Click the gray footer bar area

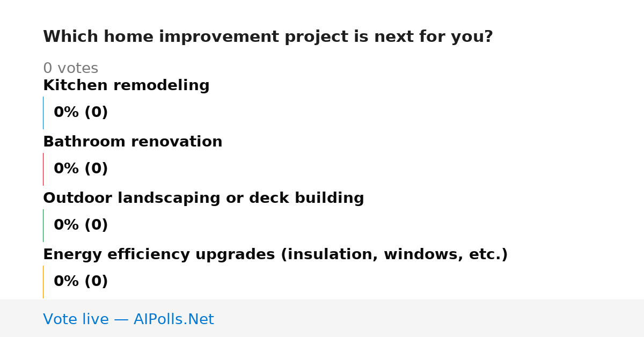pos(322,318)
